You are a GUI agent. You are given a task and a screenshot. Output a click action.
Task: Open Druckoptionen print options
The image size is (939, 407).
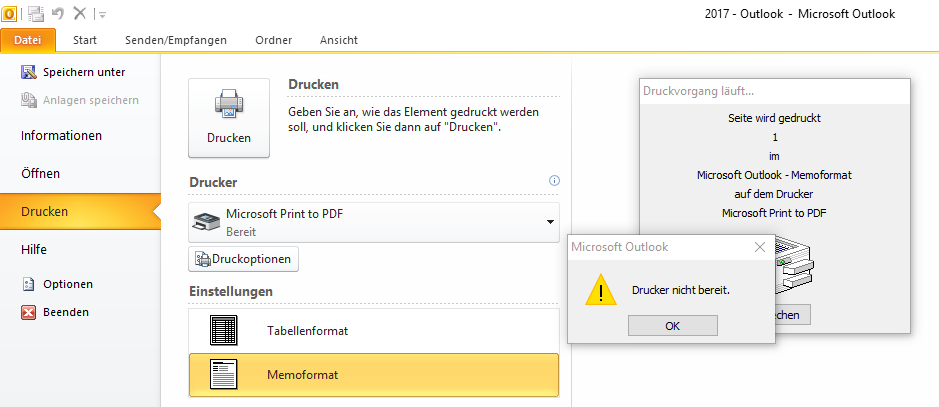[244, 259]
